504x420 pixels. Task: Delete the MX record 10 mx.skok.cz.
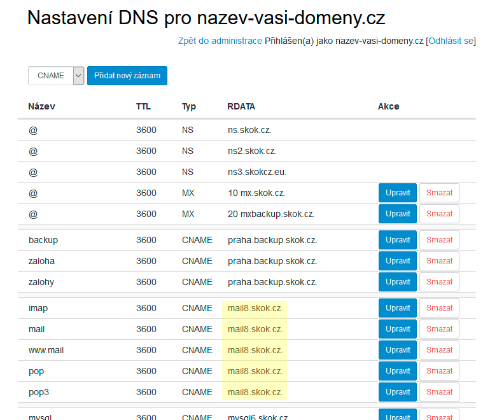click(x=439, y=193)
